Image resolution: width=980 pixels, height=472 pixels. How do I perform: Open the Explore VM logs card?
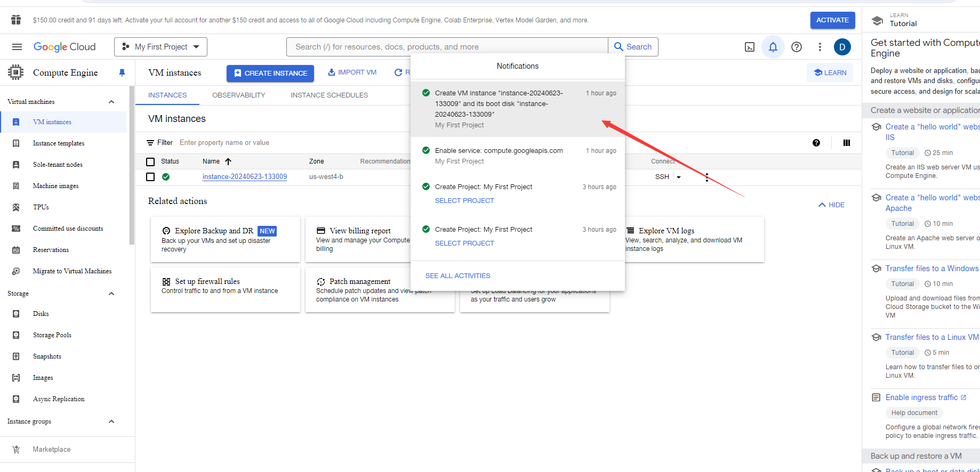click(694, 240)
